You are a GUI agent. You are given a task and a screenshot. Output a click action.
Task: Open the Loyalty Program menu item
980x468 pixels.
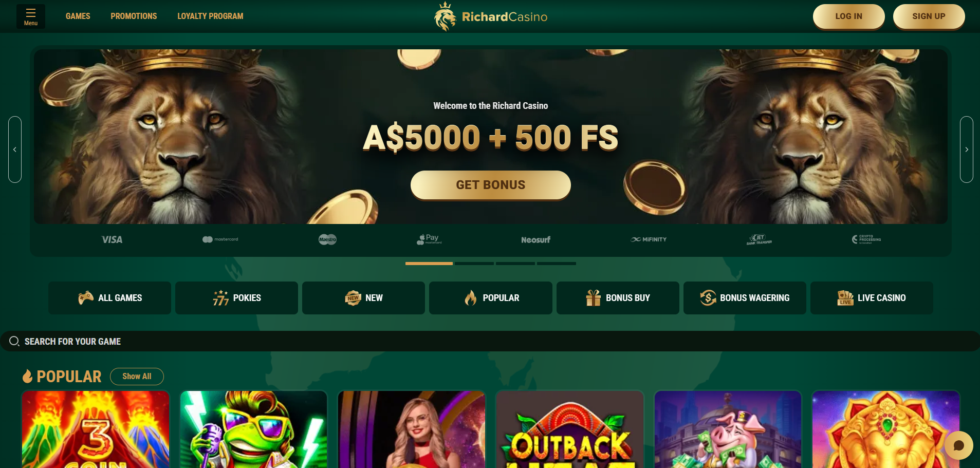[x=210, y=16]
